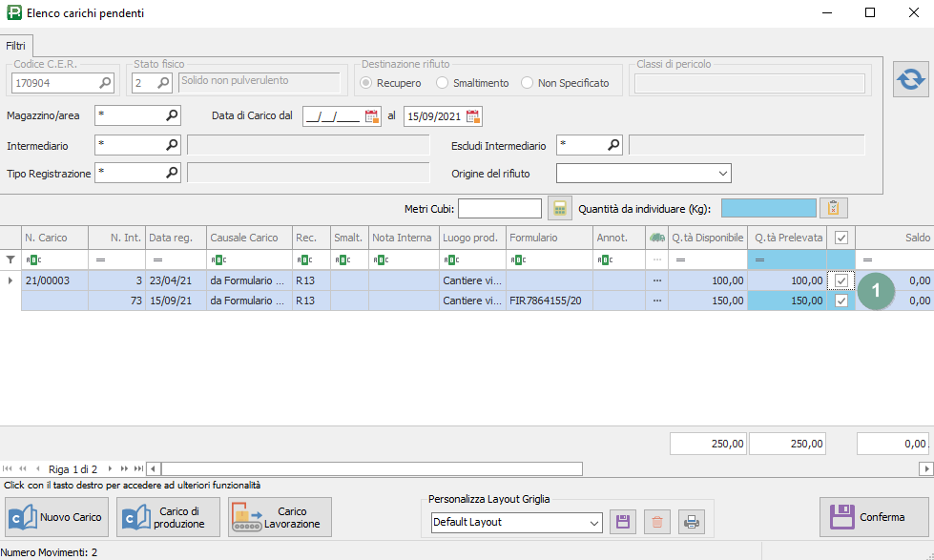Delete layout using the trash icon
This screenshot has width=934, height=560.
pyautogui.click(x=657, y=522)
